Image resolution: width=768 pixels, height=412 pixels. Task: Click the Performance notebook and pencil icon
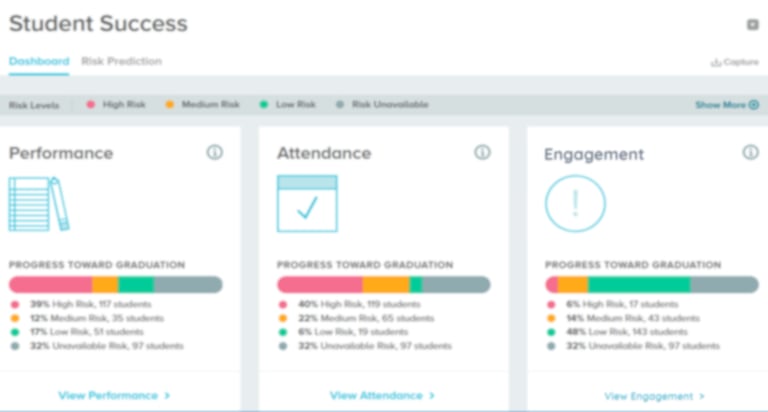pos(39,204)
